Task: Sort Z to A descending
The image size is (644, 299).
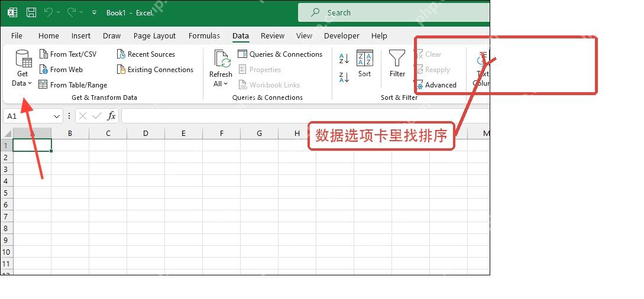Action: [x=344, y=77]
